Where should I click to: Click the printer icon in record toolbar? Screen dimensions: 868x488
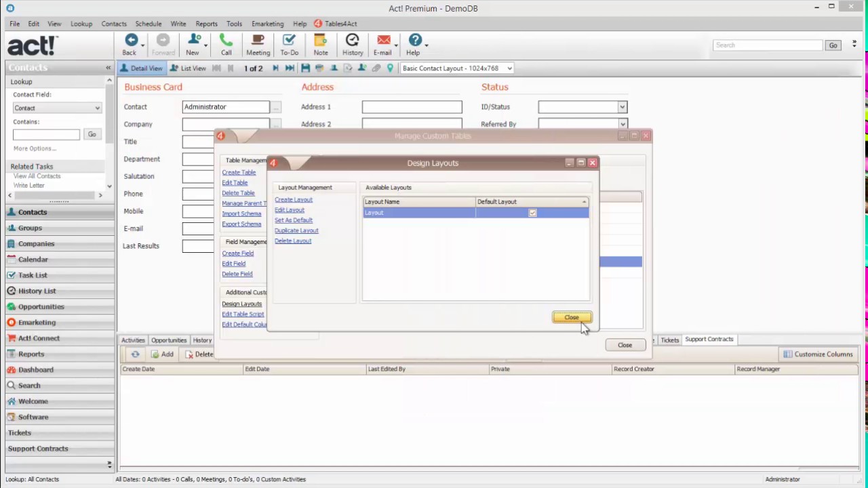(319, 68)
